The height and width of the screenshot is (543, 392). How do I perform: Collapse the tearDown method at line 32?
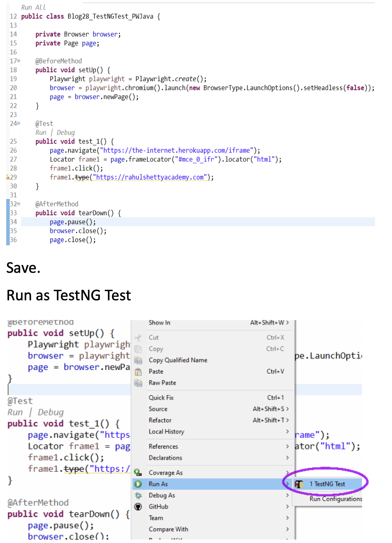click(x=19, y=204)
